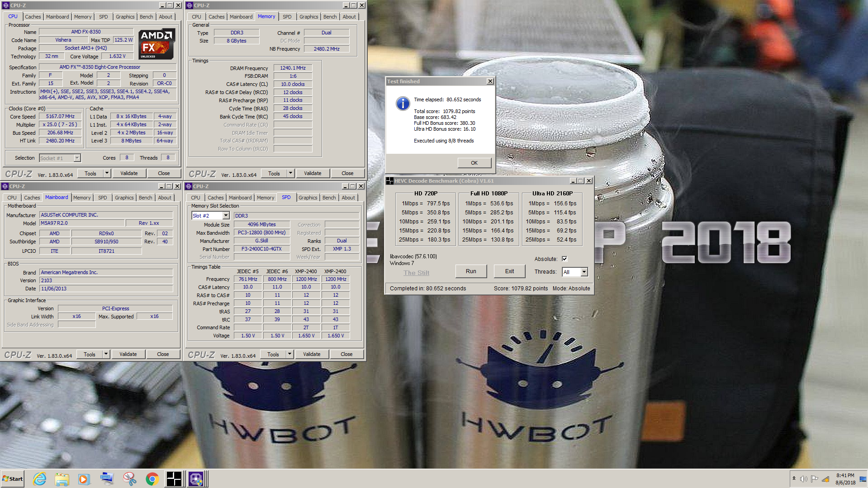Click the Core Speed value 5167.07 MHz
Viewport: 868px width, 488px height.
60,116
